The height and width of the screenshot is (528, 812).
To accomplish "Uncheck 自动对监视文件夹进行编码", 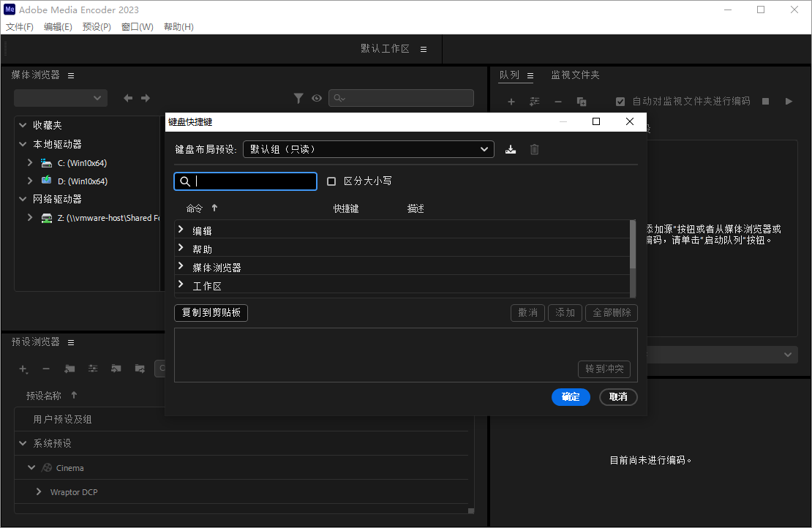I will [620, 101].
